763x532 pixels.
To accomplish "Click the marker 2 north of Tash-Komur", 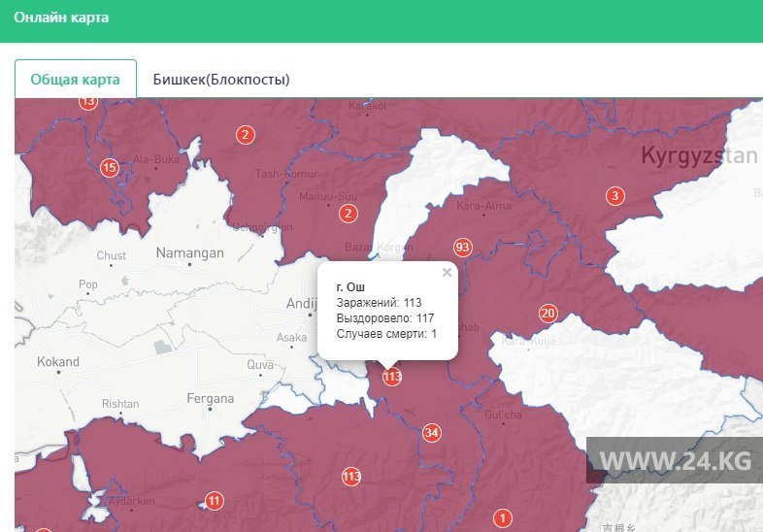I will 246,135.
